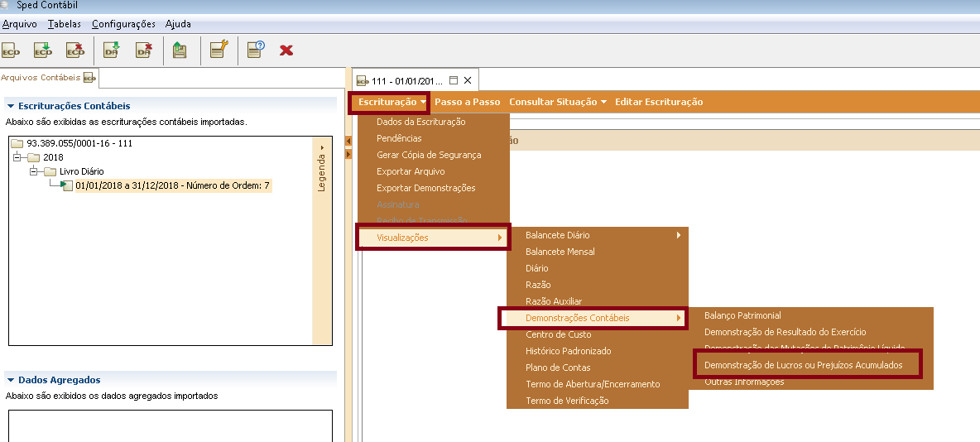Expand the Balancete Diário submenu
Screen dimensions: 980x442
tap(598, 235)
